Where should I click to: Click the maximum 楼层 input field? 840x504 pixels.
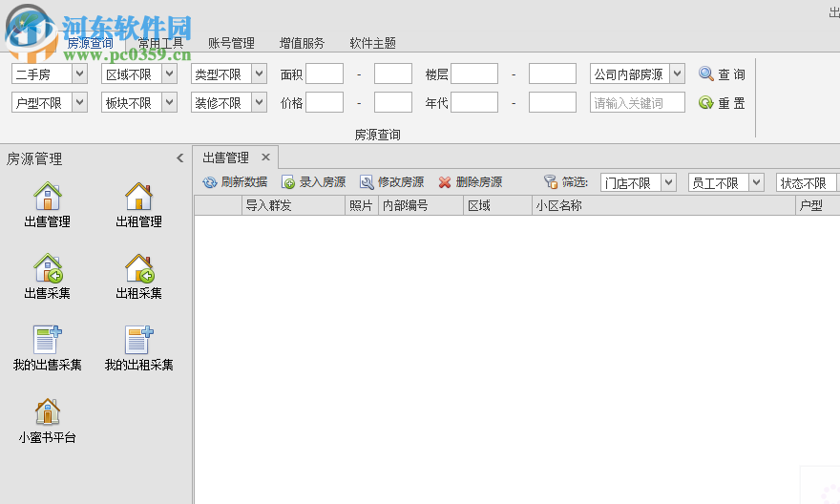click(553, 73)
